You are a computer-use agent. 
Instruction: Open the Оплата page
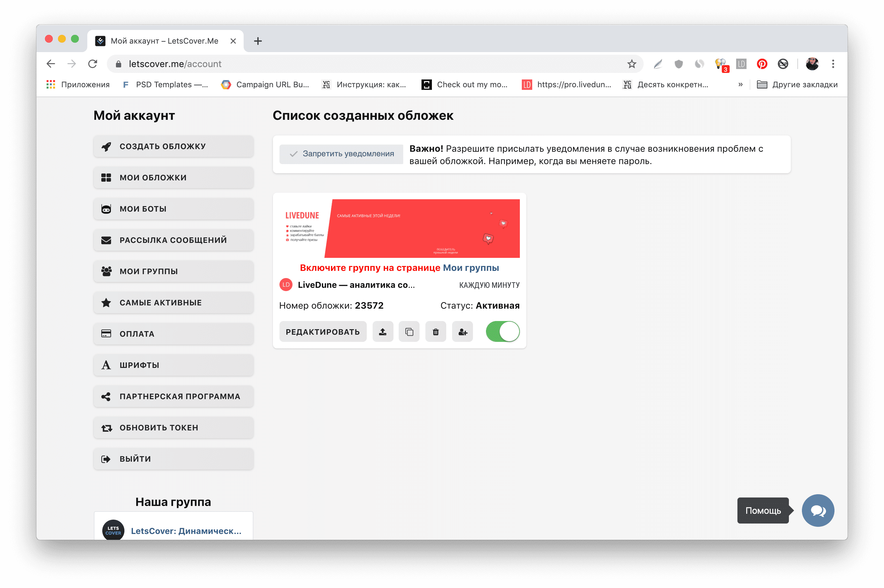coord(173,334)
